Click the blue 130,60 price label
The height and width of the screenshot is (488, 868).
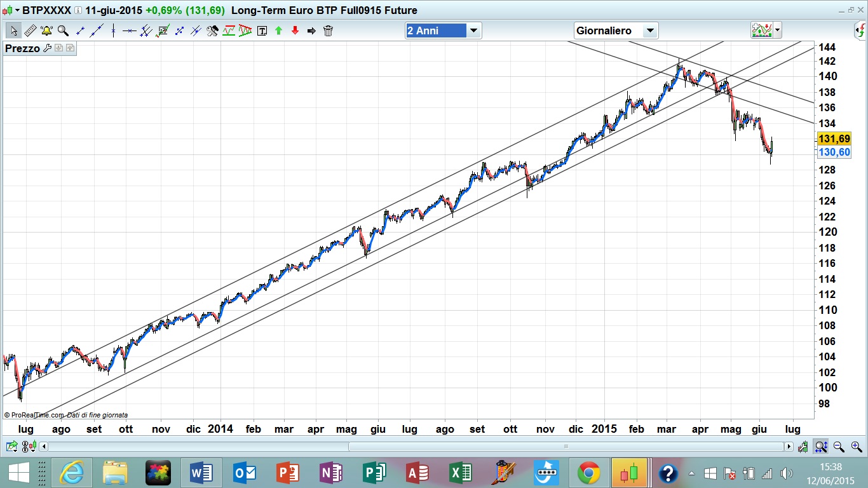pos(834,152)
